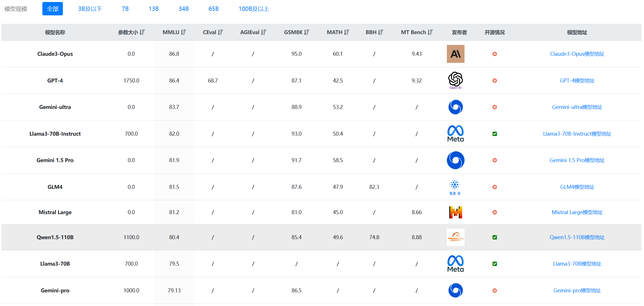644x306 pixels.
Task: Click closed-source red X for Claude3-Opus
Action: (x=495, y=54)
